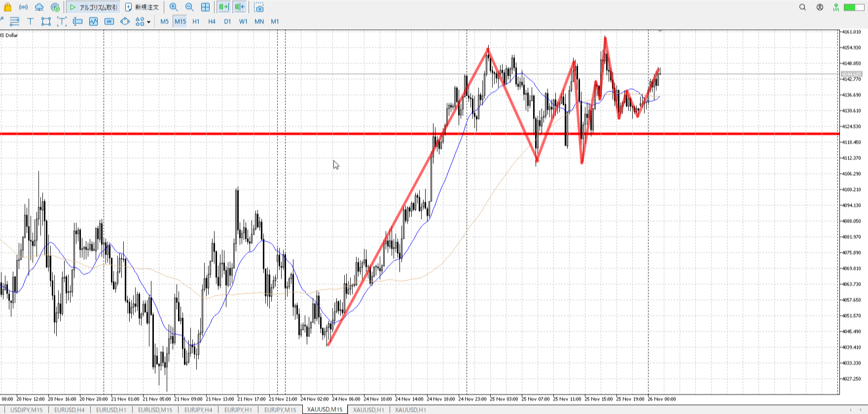Viewport: 868px width, 414px height.
Task: Toggle chart shift from right edge
Action: [x=240, y=7]
